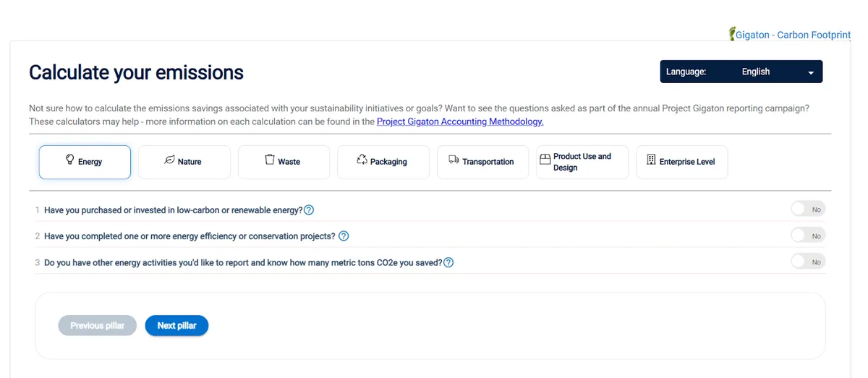Switch to the Nature tab
The width and height of the screenshot is (868, 378).
pyautogui.click(x=184, y=162)
